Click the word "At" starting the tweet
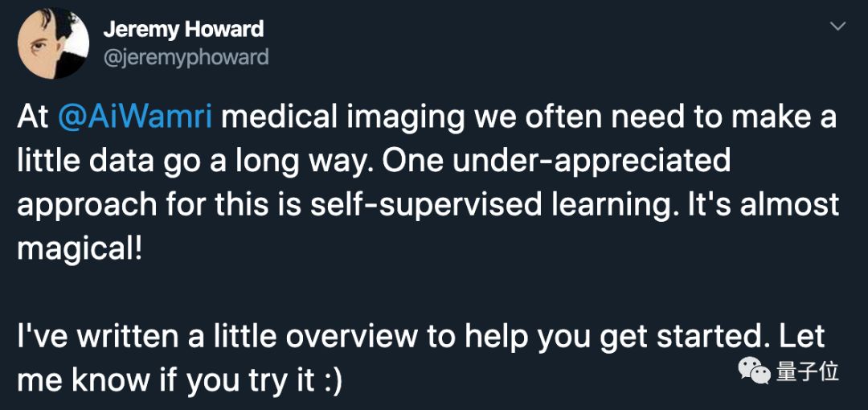 coord(33,117)
